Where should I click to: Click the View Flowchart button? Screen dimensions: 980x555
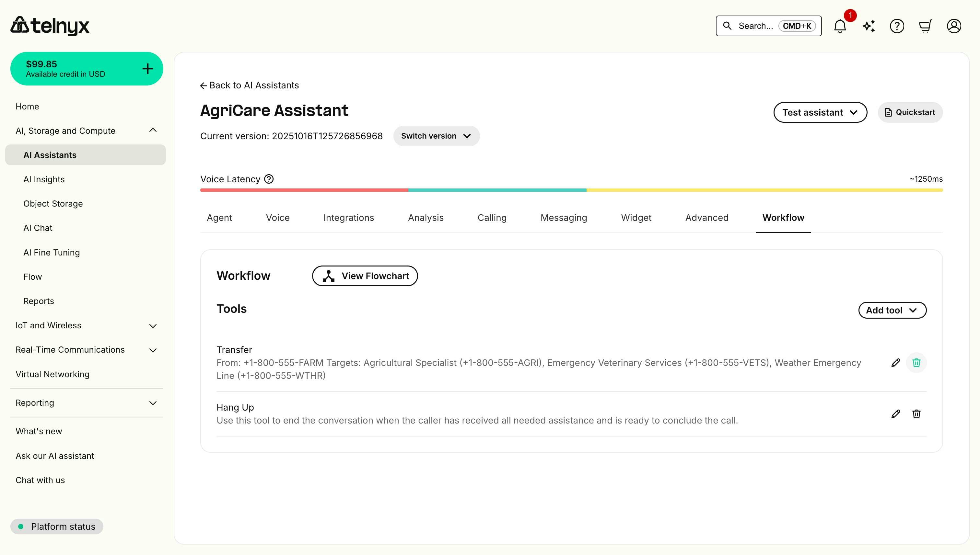[x=365, y=276]
